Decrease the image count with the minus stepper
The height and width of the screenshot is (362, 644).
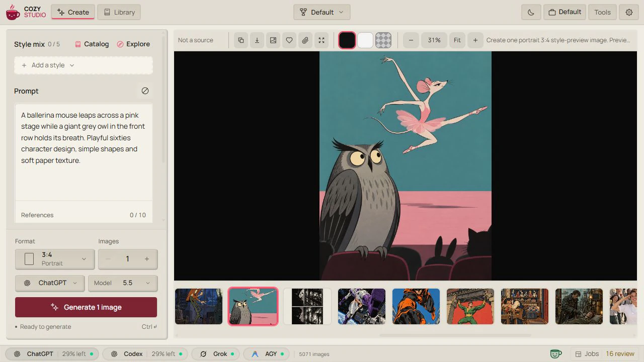click(x=108, y=259)
